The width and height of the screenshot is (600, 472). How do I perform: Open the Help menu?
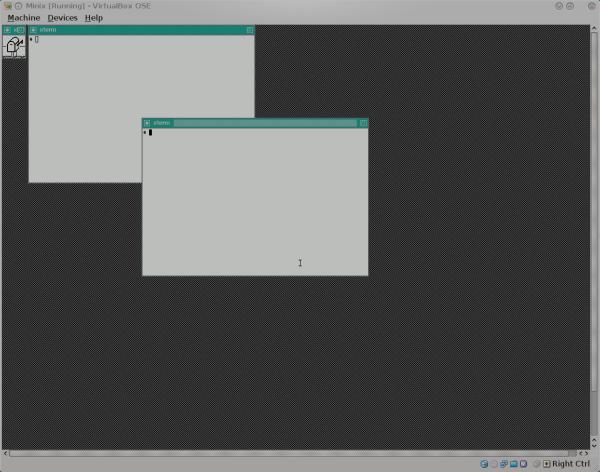[93, 18]
